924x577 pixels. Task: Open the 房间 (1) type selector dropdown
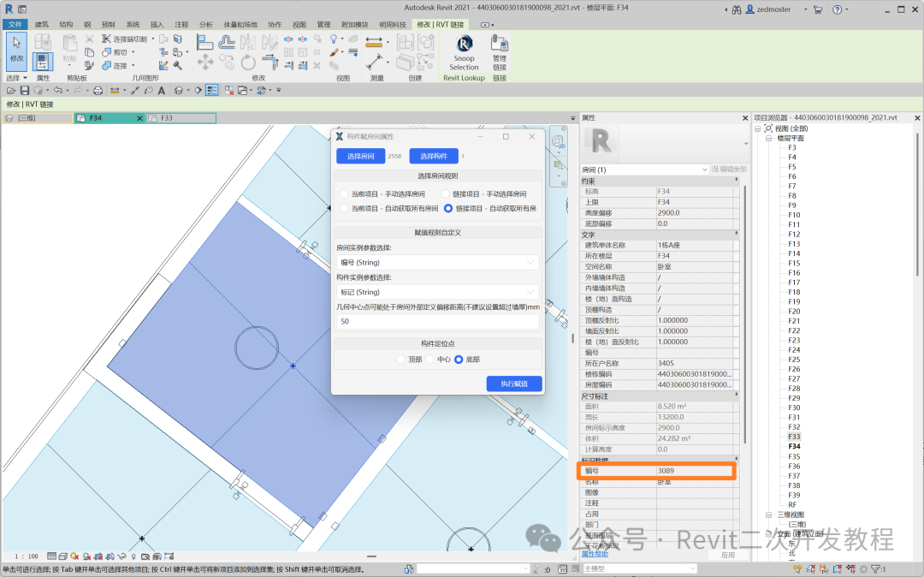click(644, 170)
